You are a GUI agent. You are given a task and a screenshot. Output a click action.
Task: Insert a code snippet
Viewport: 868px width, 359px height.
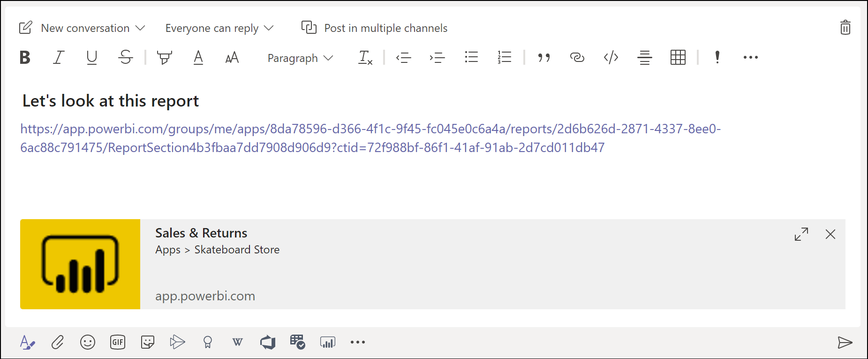click(611, 57)
